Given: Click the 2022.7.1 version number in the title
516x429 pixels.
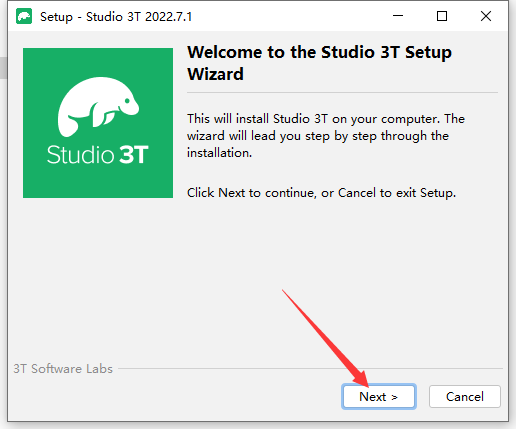Looking at the screenshot, I should (x=169, y=17).
